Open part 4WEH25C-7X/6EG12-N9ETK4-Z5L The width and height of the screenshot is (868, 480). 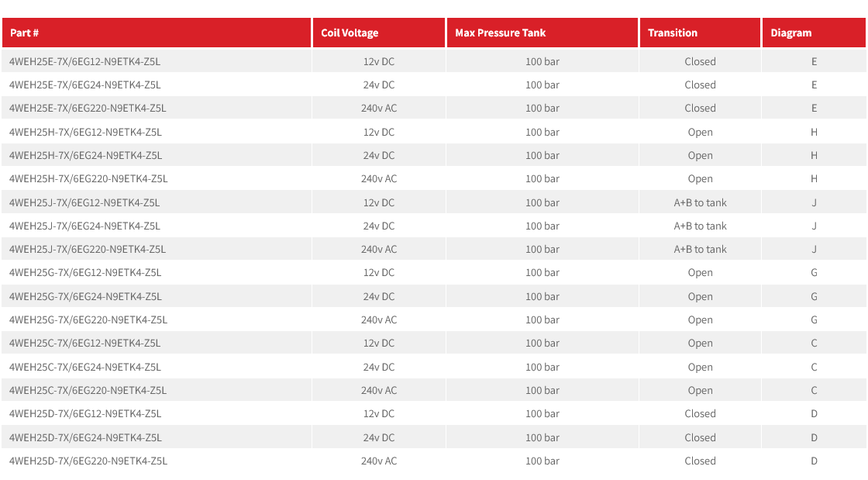[84, 343]
